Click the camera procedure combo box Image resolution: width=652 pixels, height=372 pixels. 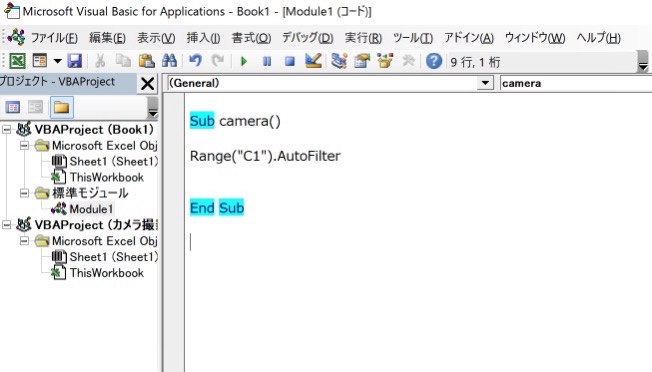click(575, 83)
